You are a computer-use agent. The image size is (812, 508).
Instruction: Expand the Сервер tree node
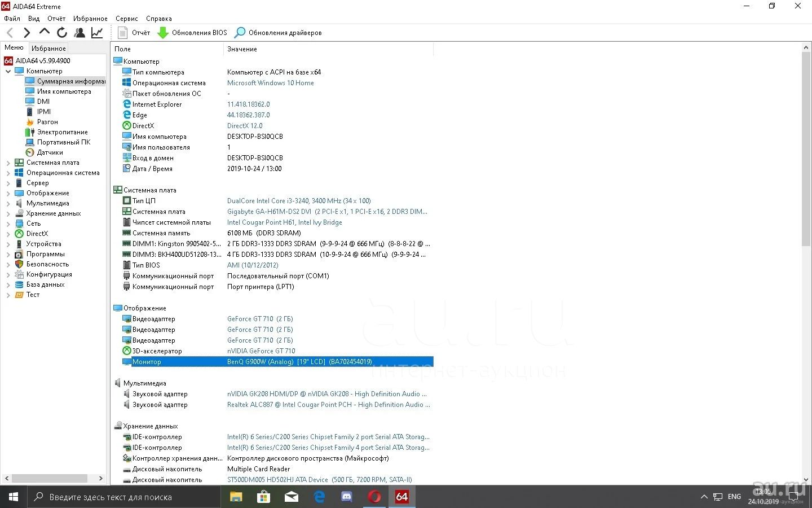click(x=8, y=183)
